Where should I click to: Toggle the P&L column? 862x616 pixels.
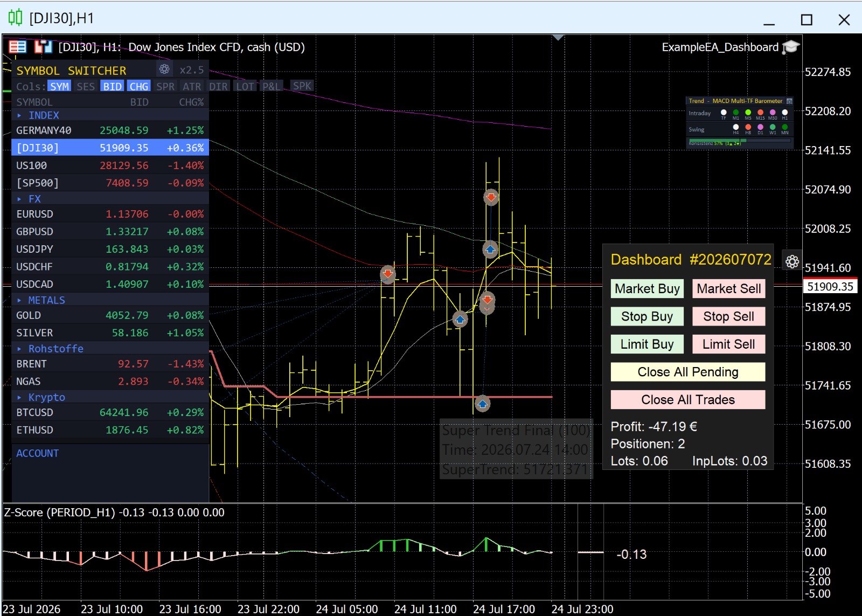[x=271, y=86]
